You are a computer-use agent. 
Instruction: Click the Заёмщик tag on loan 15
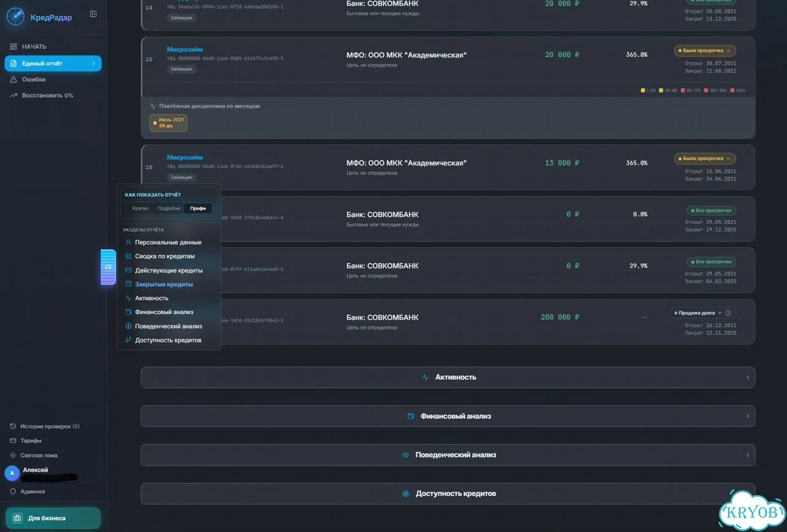point(181,69)
